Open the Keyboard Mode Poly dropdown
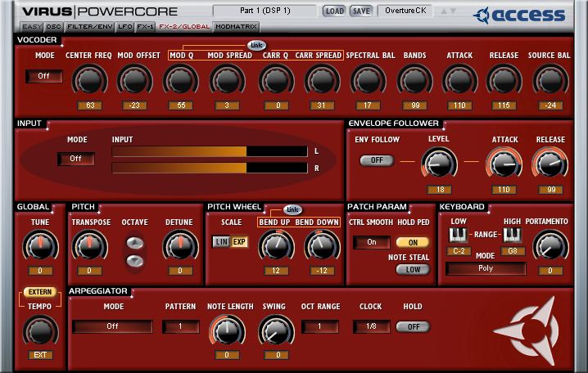 (x=485, y=268)
